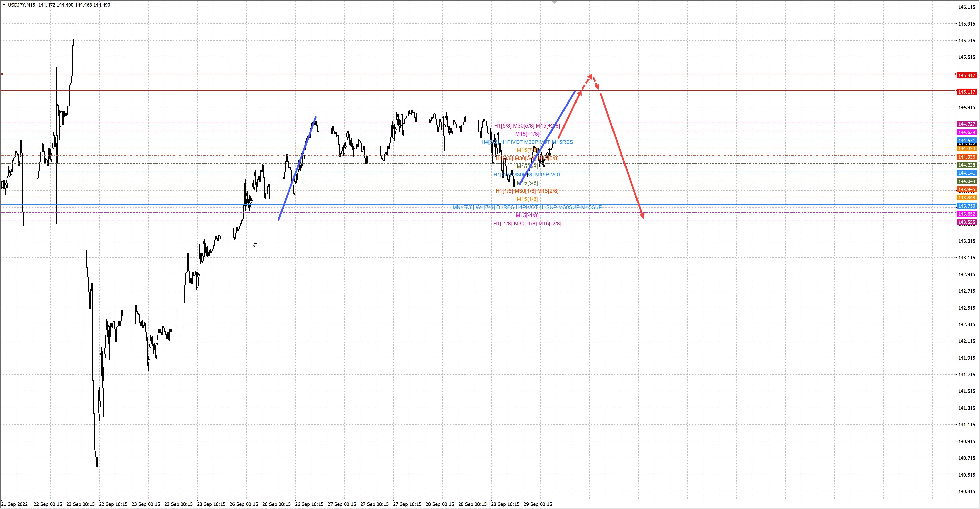Click the magenta 144.629 price label
The width and height of the screenshot is (980, 509).
click(x=966, y=132)
